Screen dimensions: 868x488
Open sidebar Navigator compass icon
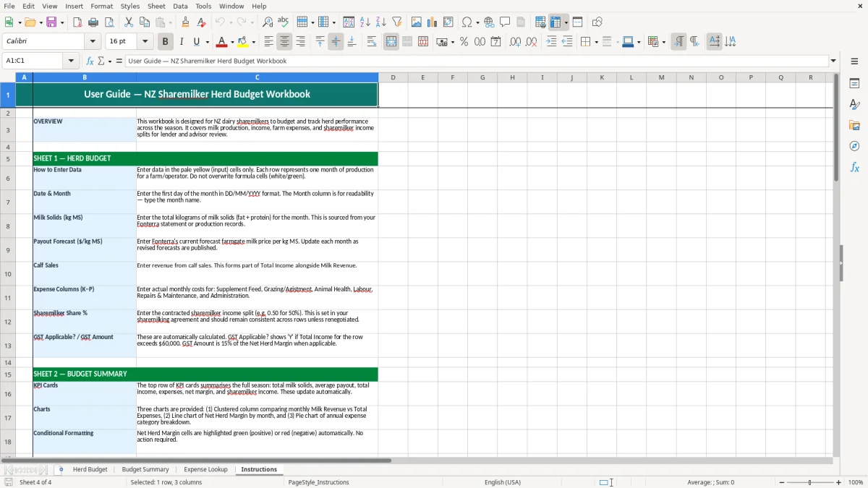[x=854, y=146]
